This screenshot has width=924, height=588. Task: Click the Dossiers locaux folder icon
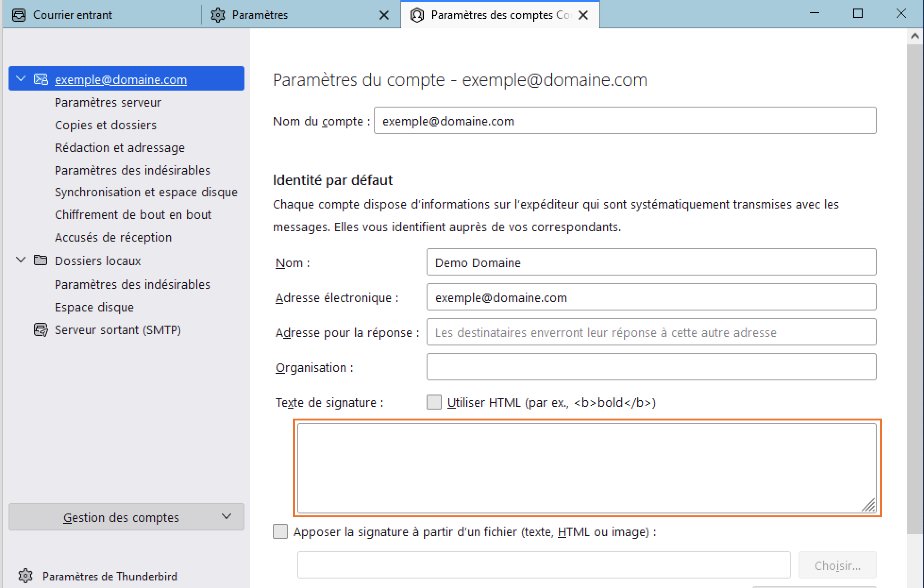pos(41,260)
